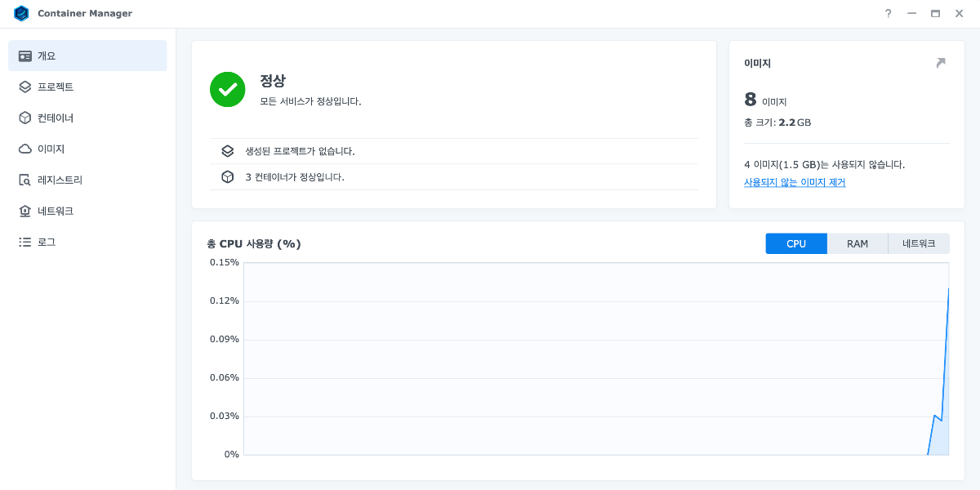The height and width of the screenshot is (490, 980).
Task: Open the 로그 list icon in sidebar
Action: (x=26, y=242)
